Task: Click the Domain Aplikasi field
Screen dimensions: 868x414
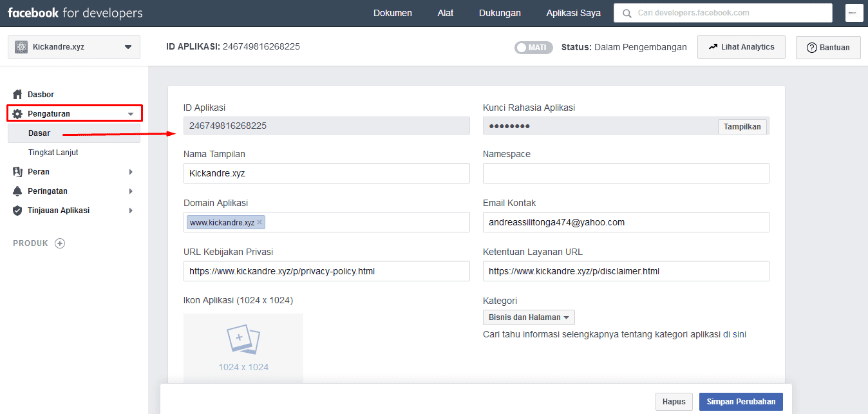Action: tap(326, 222)
